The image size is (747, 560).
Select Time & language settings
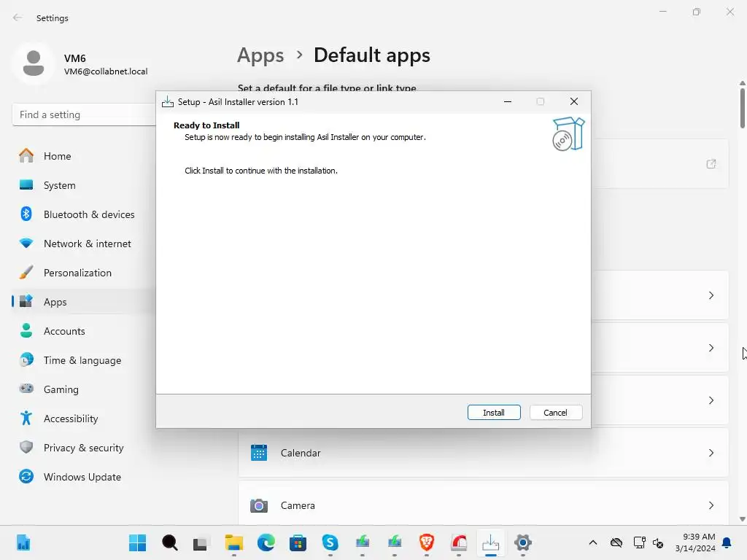point(83,360)
